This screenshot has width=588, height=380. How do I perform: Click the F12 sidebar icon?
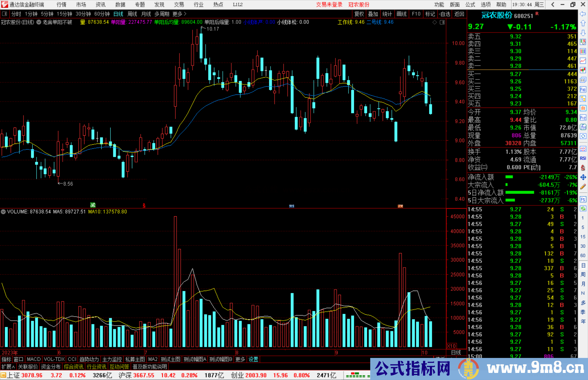[x=583, y=118]
